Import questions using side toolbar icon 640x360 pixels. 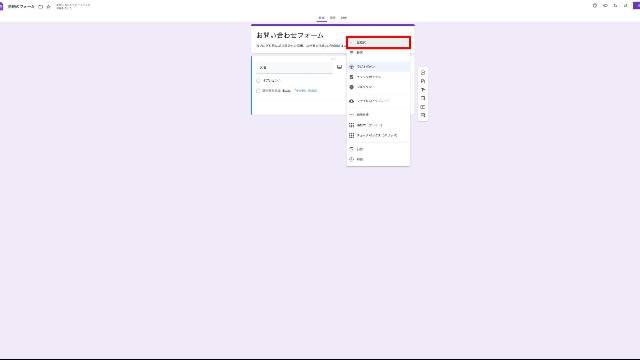tap(423, 81)
